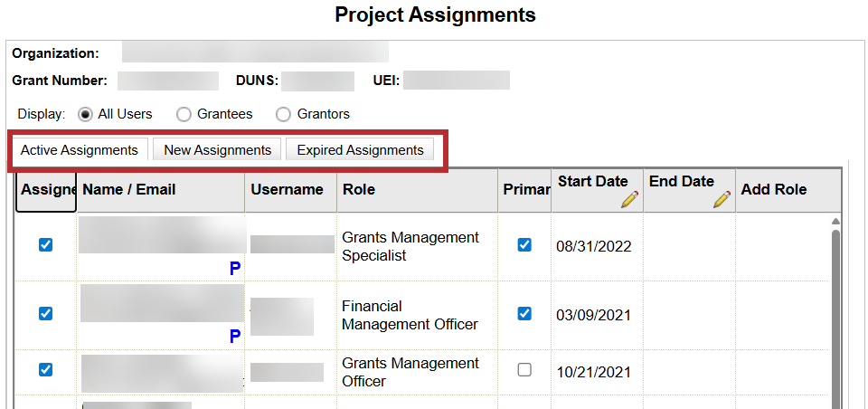Uncheck Primary for Grants Management Specialist
This screenshot has height=409, width=868.
(524, 245)
